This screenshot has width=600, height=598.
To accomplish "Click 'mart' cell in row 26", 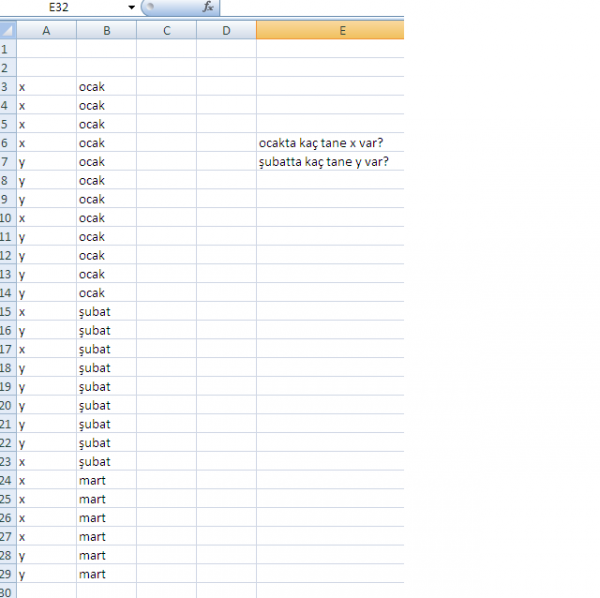I will [106, 518].
